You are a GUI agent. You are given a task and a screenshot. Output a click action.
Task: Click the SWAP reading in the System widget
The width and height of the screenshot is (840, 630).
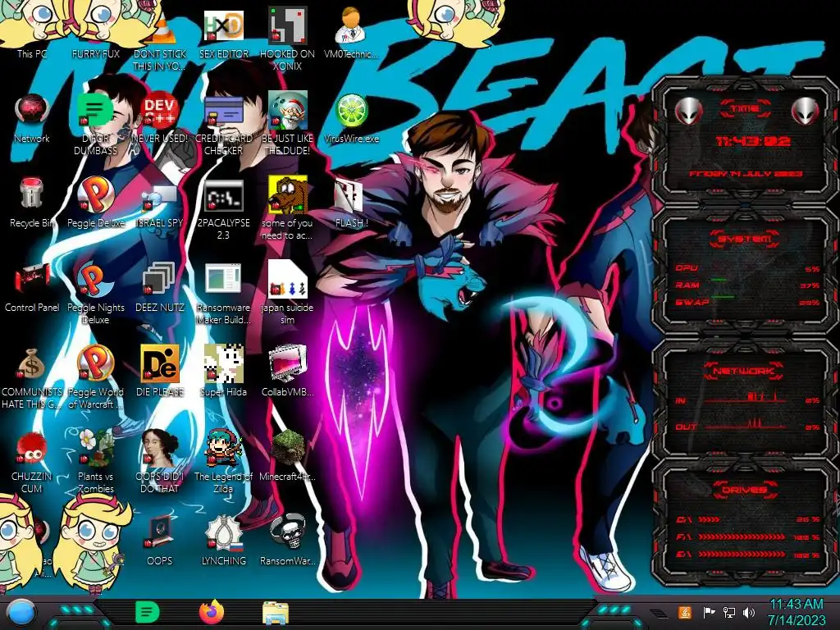(x=747, y=302)
